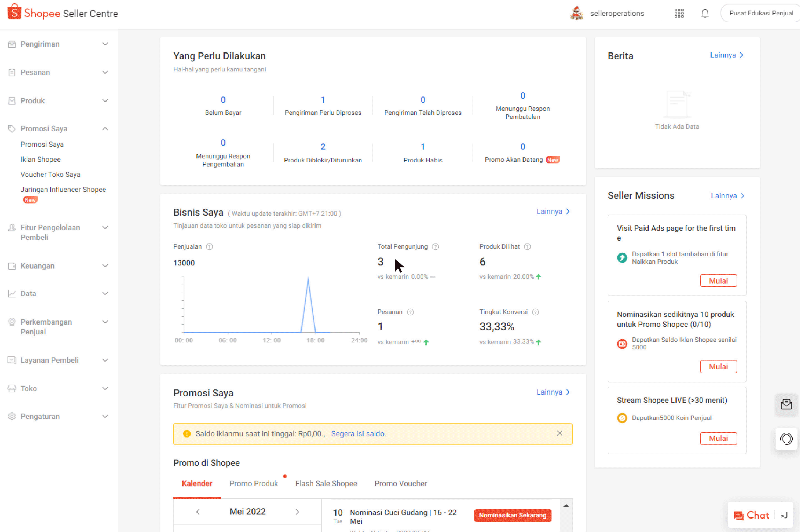Click the Penjualan help question icon
This screenshot has height=532, width=800.
[210, 247]
